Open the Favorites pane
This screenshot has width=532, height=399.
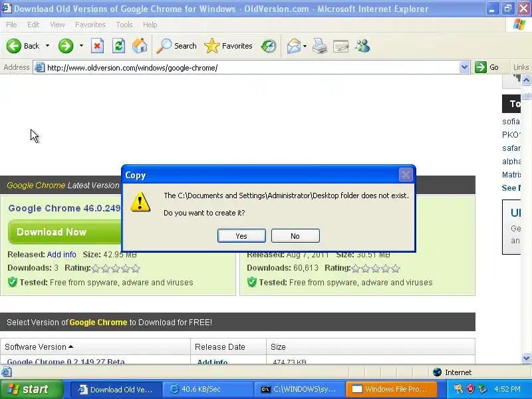pyautogui.click(x=228, y=46)
